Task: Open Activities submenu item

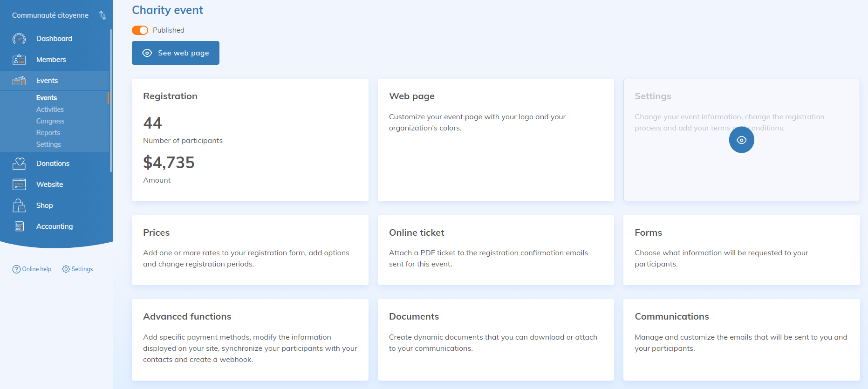Action: click(x=50, y=109)
